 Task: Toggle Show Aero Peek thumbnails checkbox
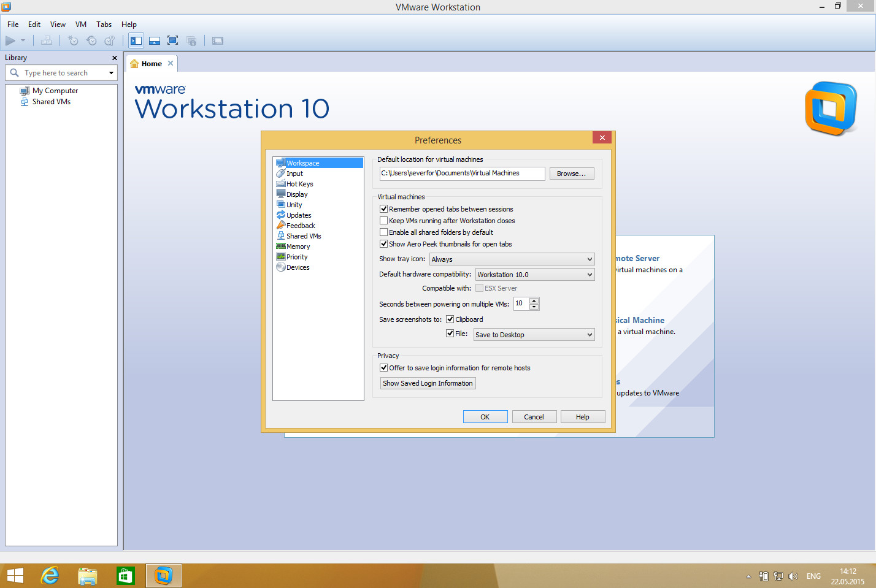(x=384, y=244)
